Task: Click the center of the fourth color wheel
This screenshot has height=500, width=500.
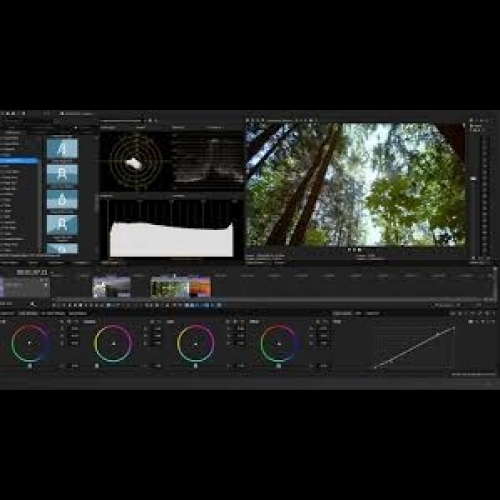Action: point(279,343)
